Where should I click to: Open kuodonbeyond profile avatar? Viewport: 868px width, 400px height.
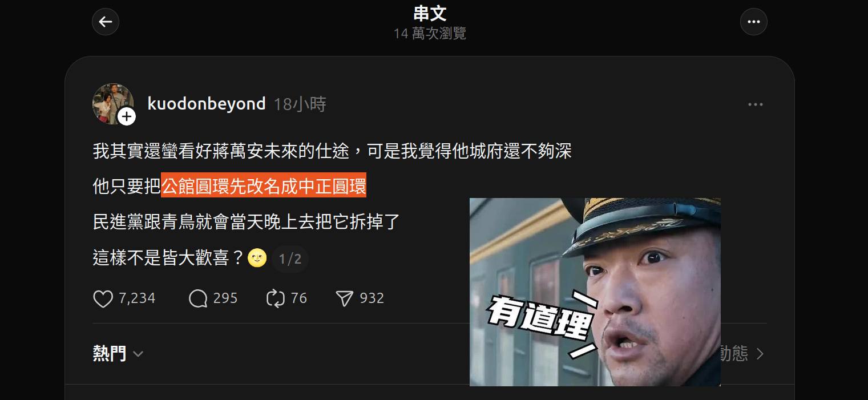coord(112,103)
